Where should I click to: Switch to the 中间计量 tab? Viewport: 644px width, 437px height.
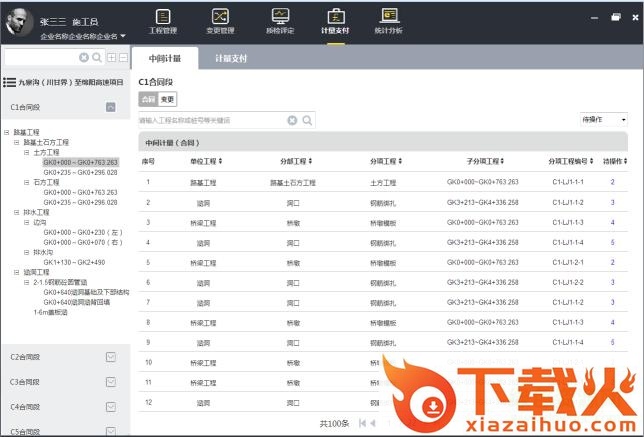point(164,59)
